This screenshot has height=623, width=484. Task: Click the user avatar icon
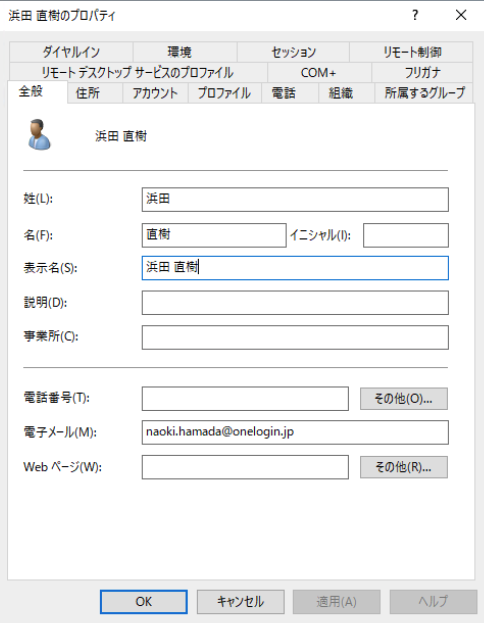(x=39, y=135)
